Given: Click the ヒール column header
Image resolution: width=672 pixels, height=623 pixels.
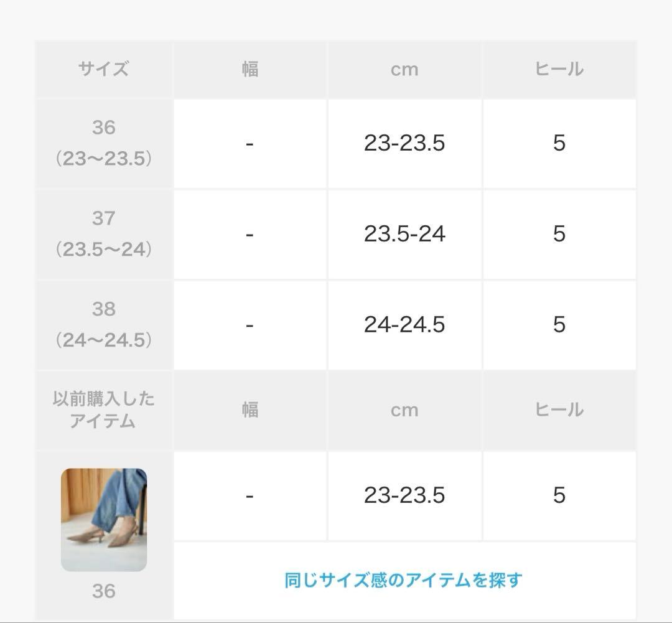Looking at the screenshot, I should [x=559, y=70].
